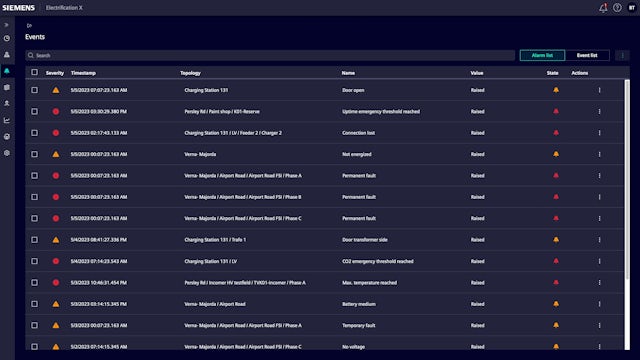
Task: Open the notifications bell in header
Action: click(603, 7)
